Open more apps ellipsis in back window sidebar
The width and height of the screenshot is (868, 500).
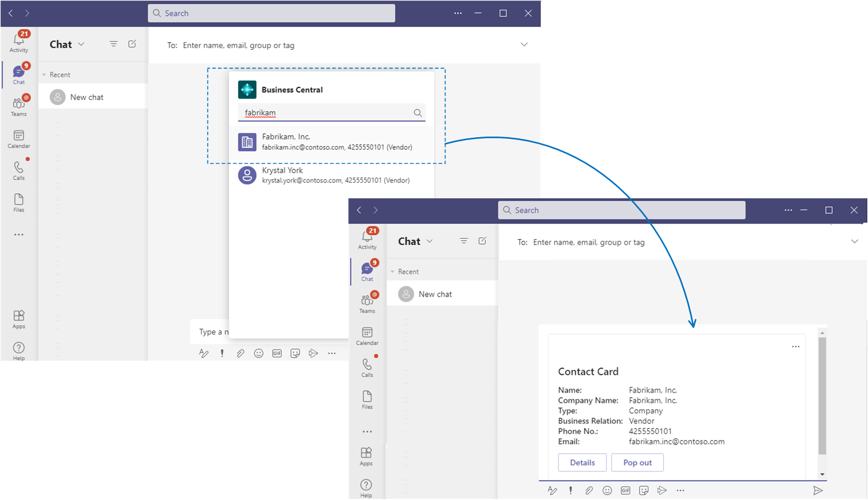click(x=19, y=235)
